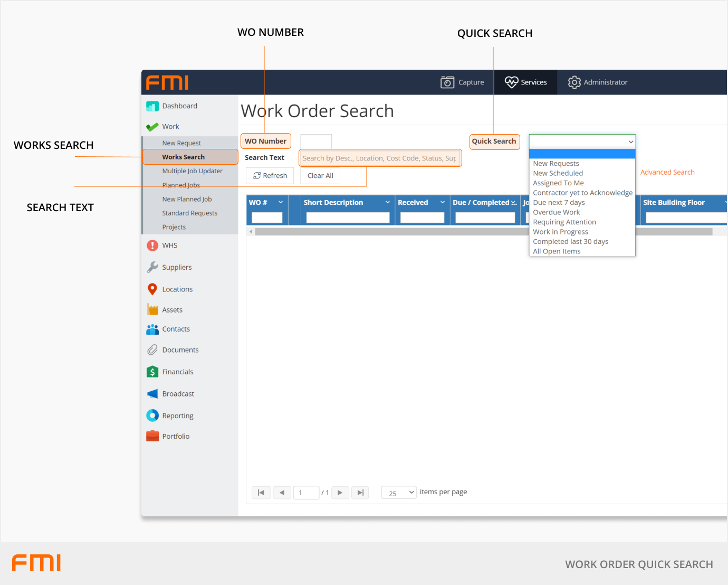The width and height of the screenshot is (728, 585).
Task: Open the Portfolio briefcase icon
Action: pos(152,436)
